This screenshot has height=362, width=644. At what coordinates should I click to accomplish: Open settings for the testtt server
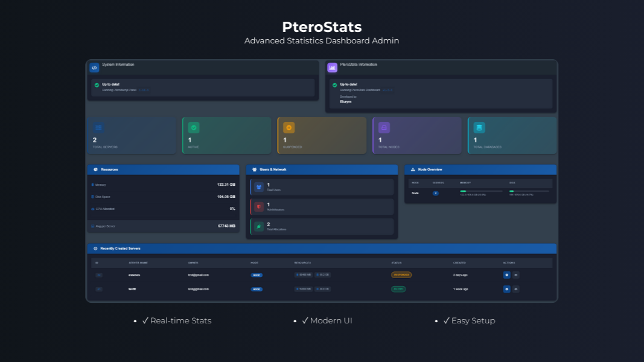click(x=506, y=289)
